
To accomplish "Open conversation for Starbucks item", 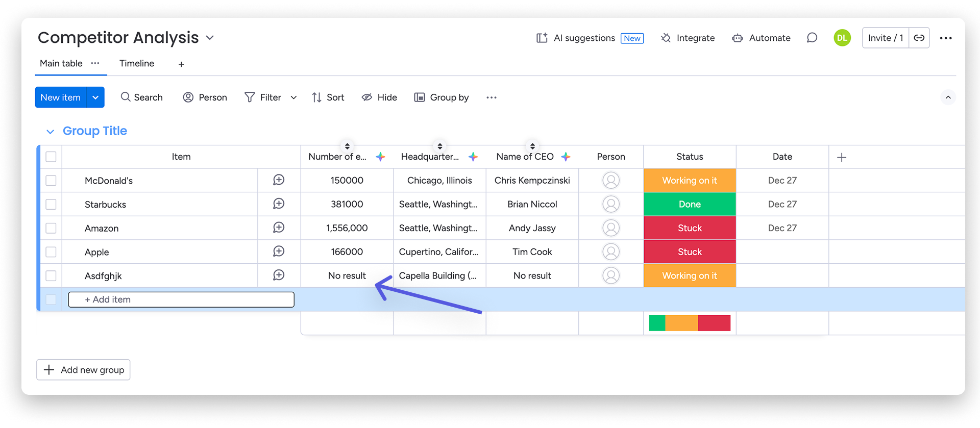I will tap(279, 204).
